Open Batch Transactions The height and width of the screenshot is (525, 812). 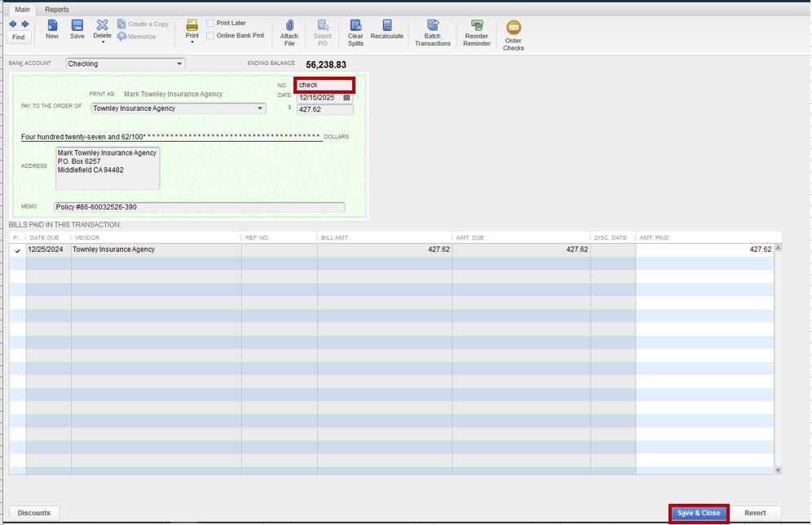point(432,33)
